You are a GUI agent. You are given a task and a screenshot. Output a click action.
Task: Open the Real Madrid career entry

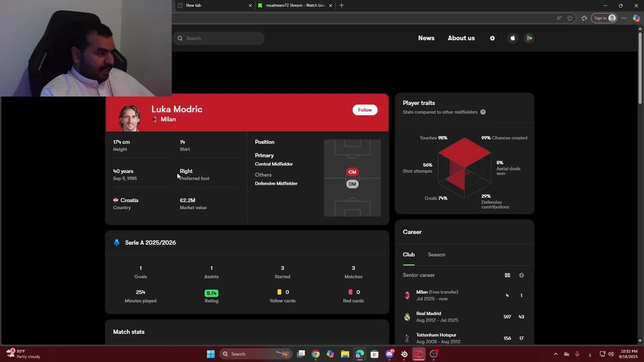point(464,317)
